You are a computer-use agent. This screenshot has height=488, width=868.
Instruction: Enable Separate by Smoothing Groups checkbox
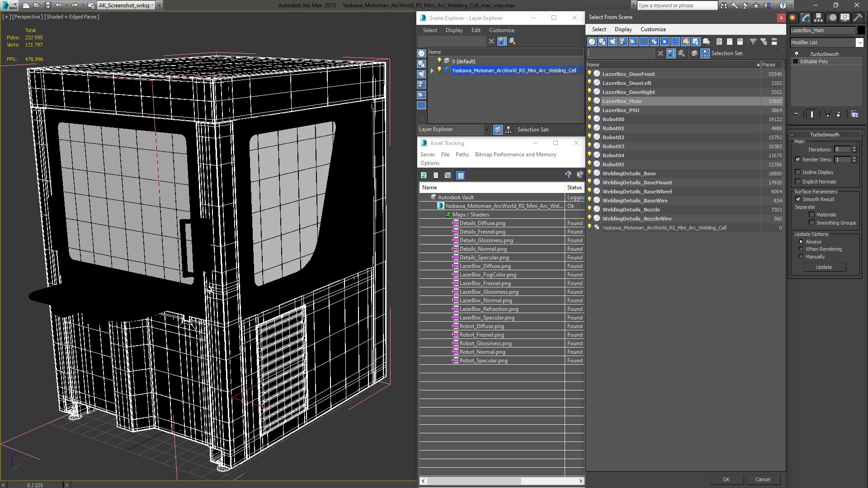(x=811, y=223)
